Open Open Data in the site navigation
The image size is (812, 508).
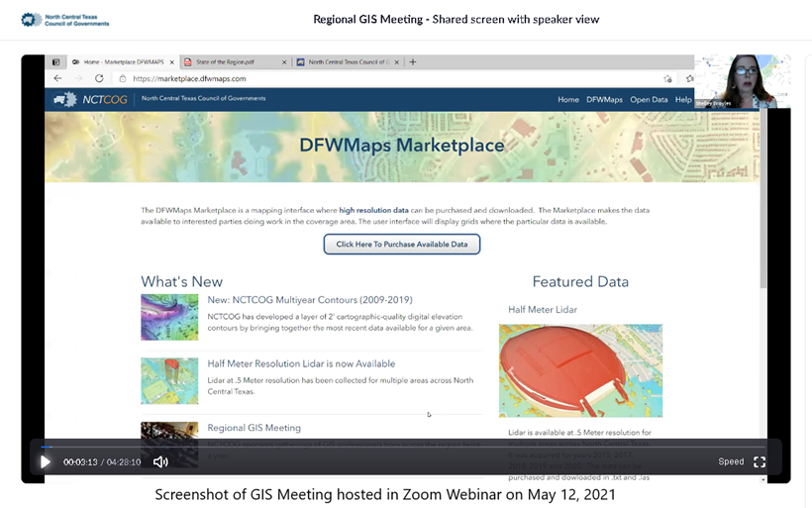pos(649,99)
